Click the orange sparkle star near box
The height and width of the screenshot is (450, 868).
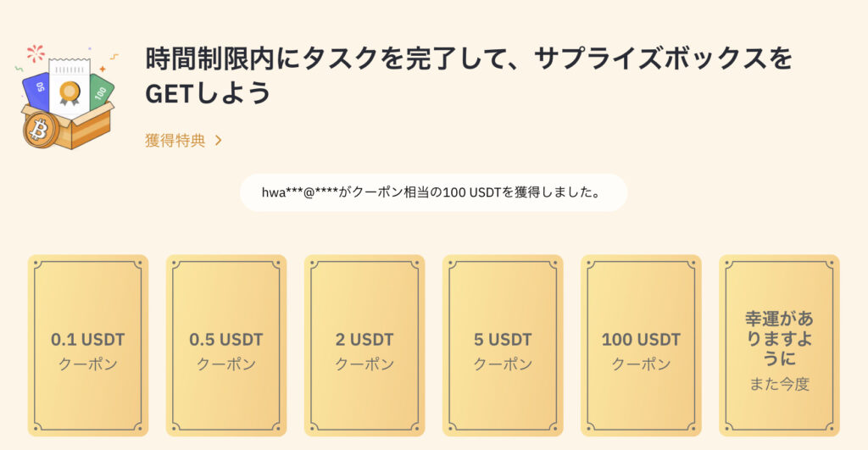[103, 69]
